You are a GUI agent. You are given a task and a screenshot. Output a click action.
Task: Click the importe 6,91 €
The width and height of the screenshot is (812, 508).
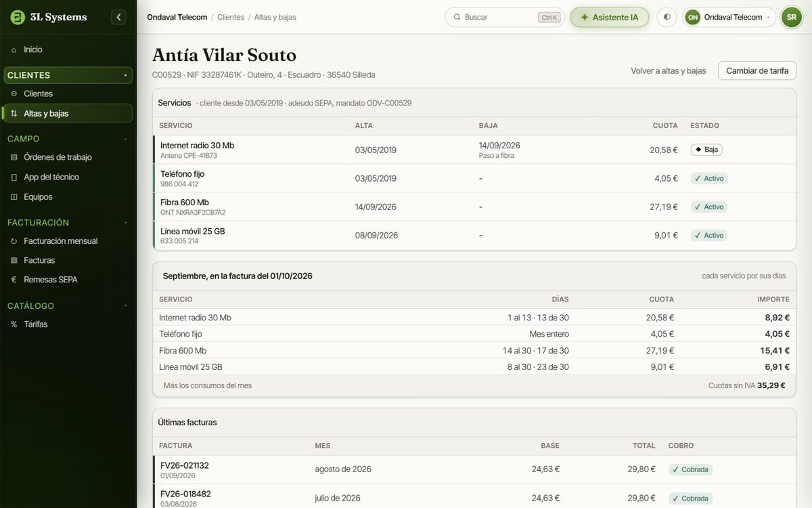tap(777, 366)
